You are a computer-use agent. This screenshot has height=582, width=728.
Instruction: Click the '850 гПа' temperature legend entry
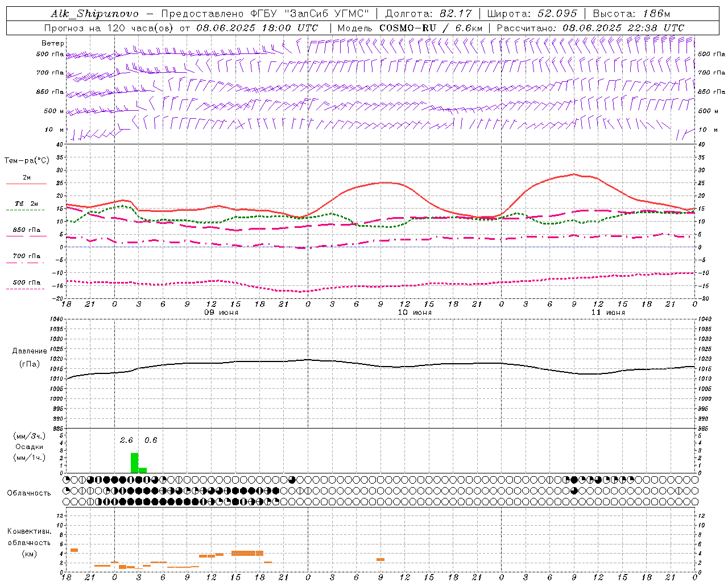(27, 230)
